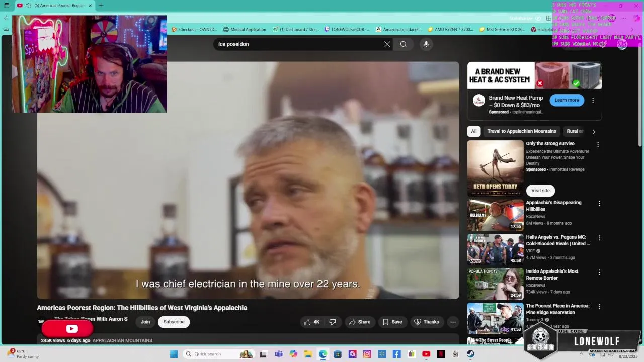Click the magnifier search button

tap(404, 44)
